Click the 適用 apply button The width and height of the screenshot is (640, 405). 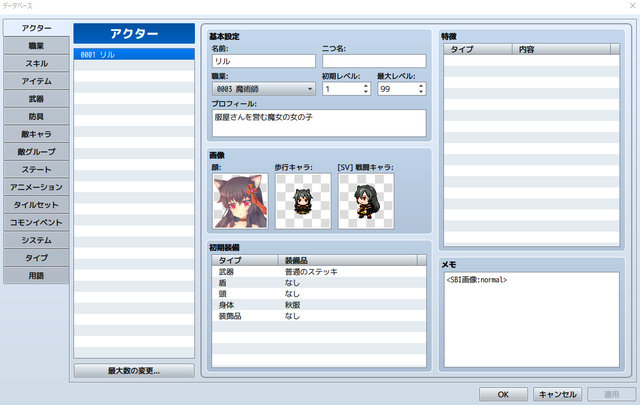(x=611, y=394)
